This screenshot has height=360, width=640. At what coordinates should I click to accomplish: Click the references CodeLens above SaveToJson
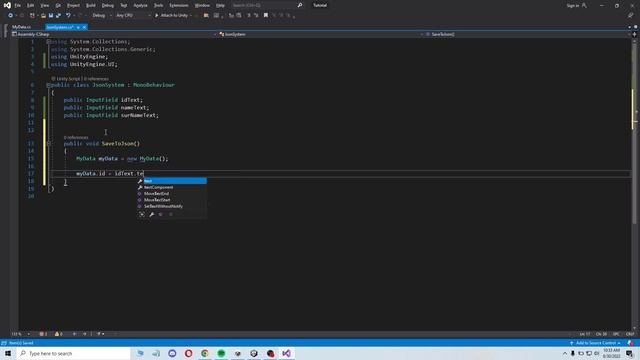pos(76,138)
